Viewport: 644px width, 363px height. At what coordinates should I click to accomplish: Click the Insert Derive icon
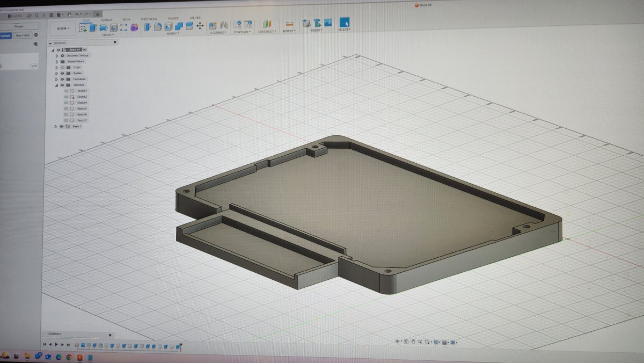tap(306, 24)
